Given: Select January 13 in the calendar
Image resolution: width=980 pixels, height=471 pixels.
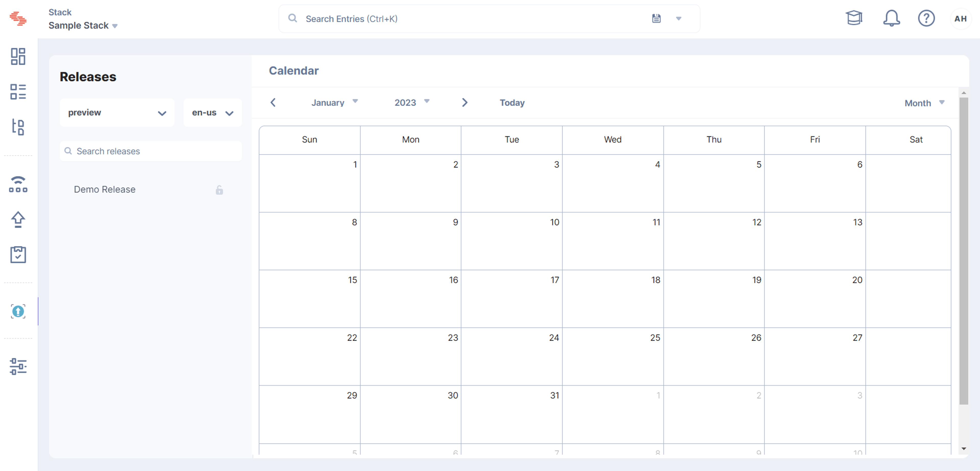Looking at the screenshot, I should point(815,241).
